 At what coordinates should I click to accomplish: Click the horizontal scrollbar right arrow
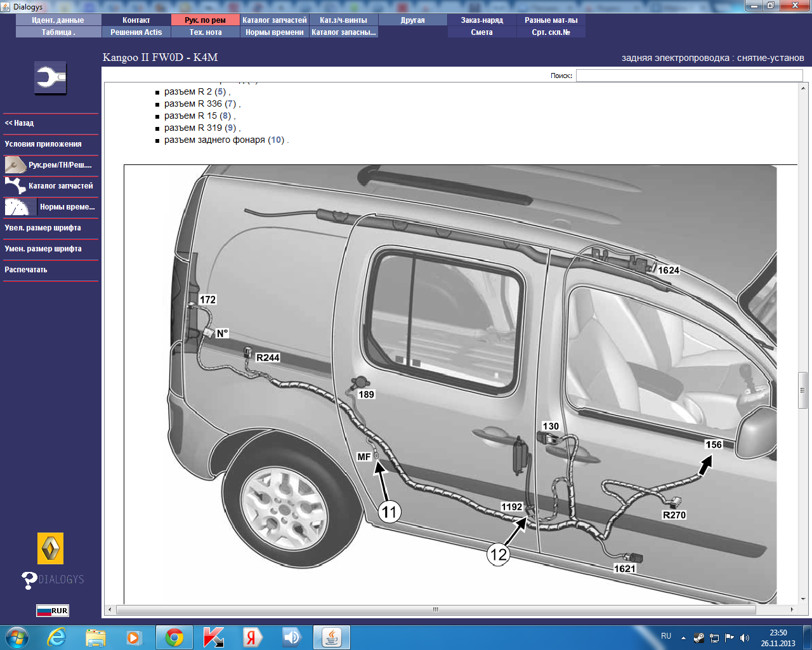coord(792,609)
